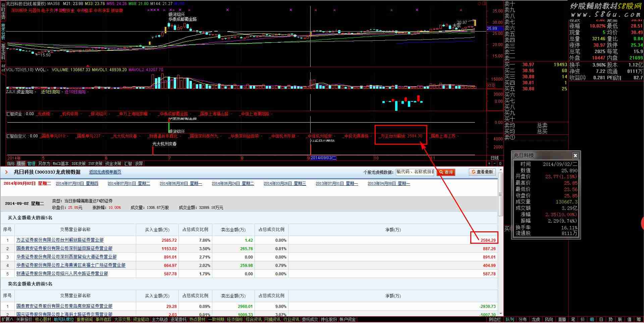This screenshot has width=644, height=323.
Task: Click the 查看最新 refresh button
Action: 482,172
